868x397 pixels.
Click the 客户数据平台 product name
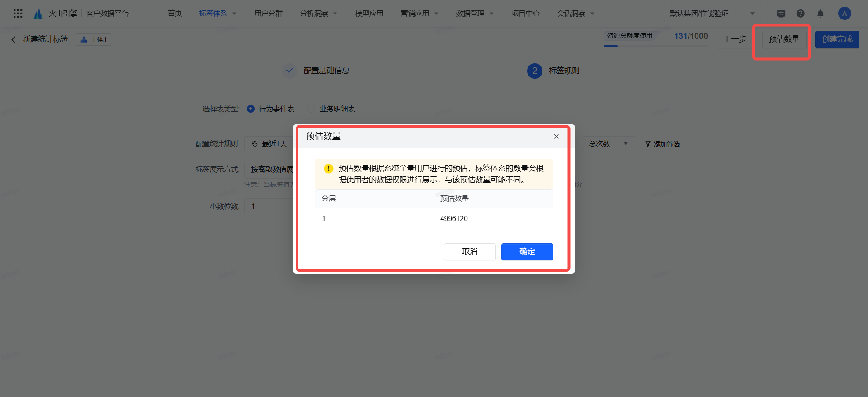[108, 14]
